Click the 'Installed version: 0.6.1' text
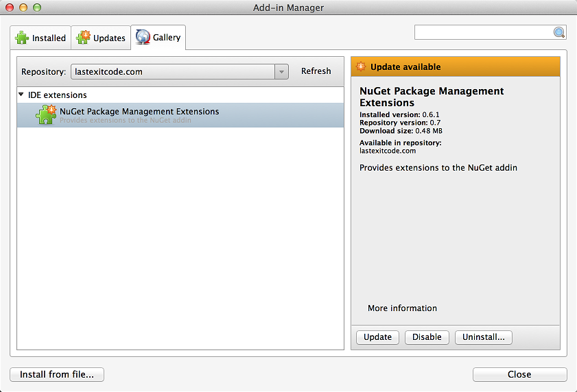Viewport: 577px width, 392px height. click(399, 114)
